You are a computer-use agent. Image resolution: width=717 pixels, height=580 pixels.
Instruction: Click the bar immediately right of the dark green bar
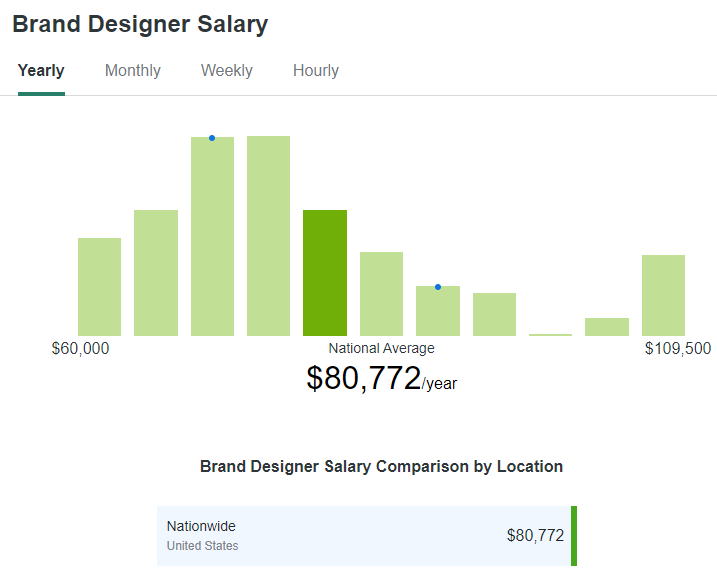point(381,294)
